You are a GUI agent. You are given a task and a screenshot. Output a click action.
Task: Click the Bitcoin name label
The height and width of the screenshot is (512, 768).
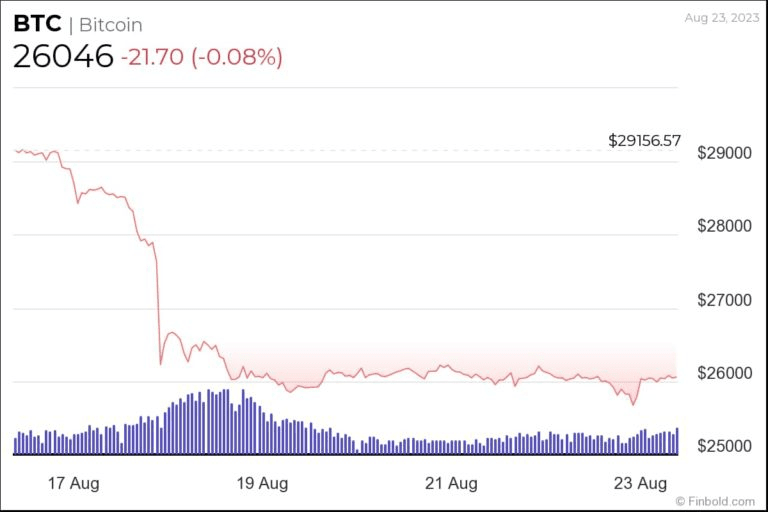click(x=110, y=25)
